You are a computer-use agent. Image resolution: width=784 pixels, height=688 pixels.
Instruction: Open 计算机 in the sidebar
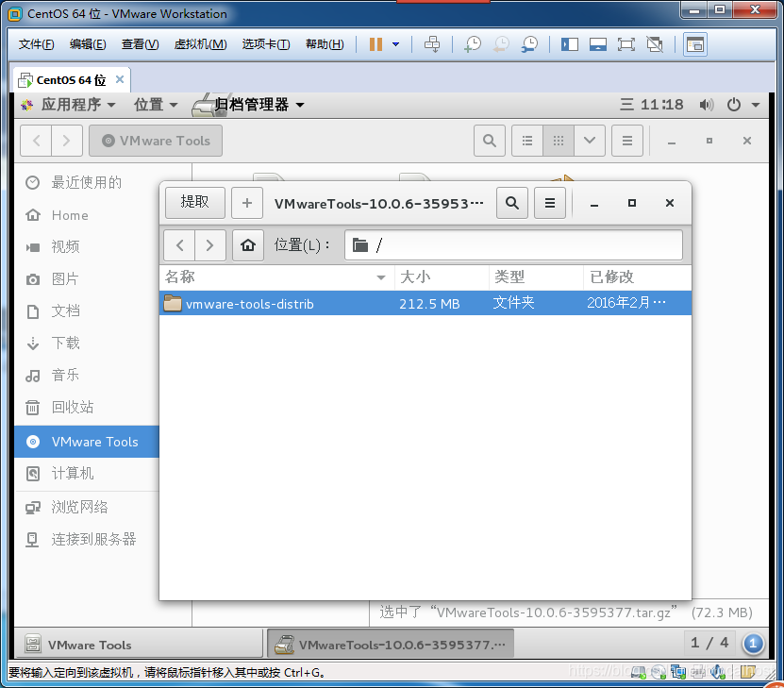(x=87, y=473)
